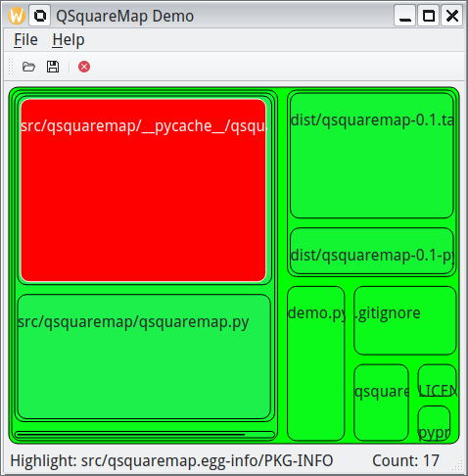The image size is (468, 476).
Task: Select the dist/qsquaremap-0.1.ta block
Action: pyautogui.click(x=372, y=156)
